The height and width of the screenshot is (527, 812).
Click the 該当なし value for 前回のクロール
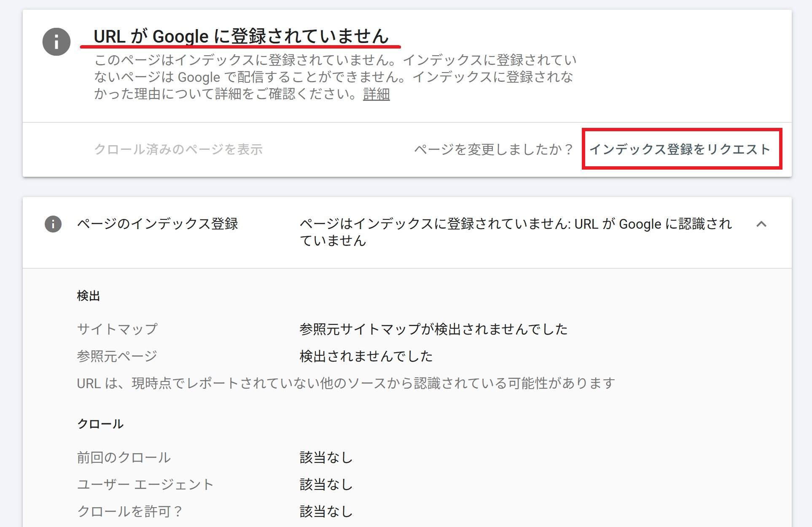coord(326,457)
